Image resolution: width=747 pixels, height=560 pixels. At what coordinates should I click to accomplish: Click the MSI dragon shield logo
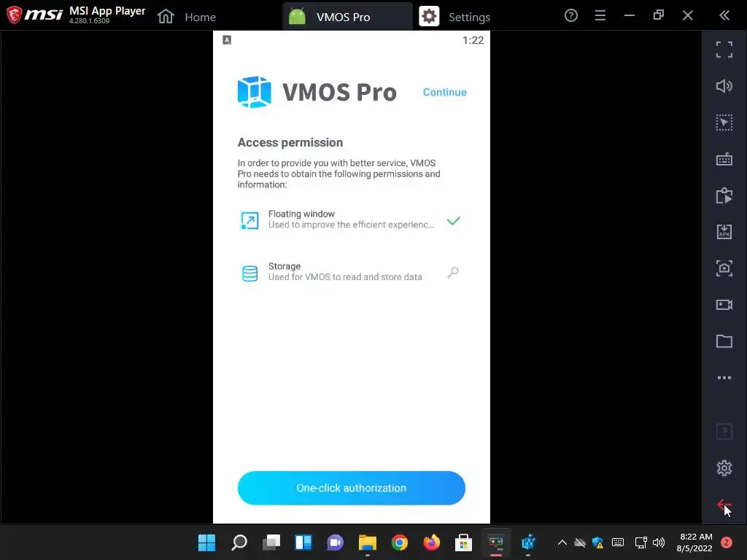(15, 15)
